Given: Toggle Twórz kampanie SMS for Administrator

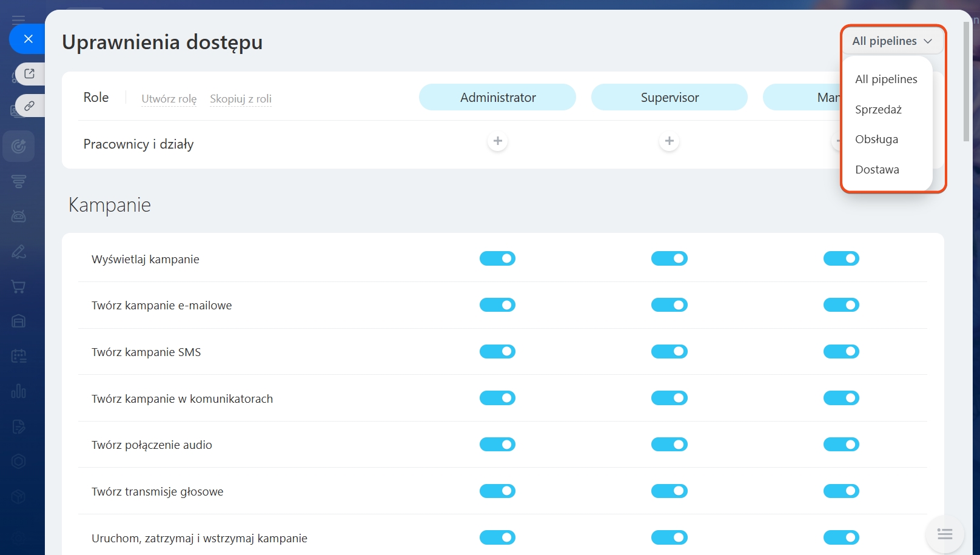Looking at the screenshot, I should pos(497,351).
